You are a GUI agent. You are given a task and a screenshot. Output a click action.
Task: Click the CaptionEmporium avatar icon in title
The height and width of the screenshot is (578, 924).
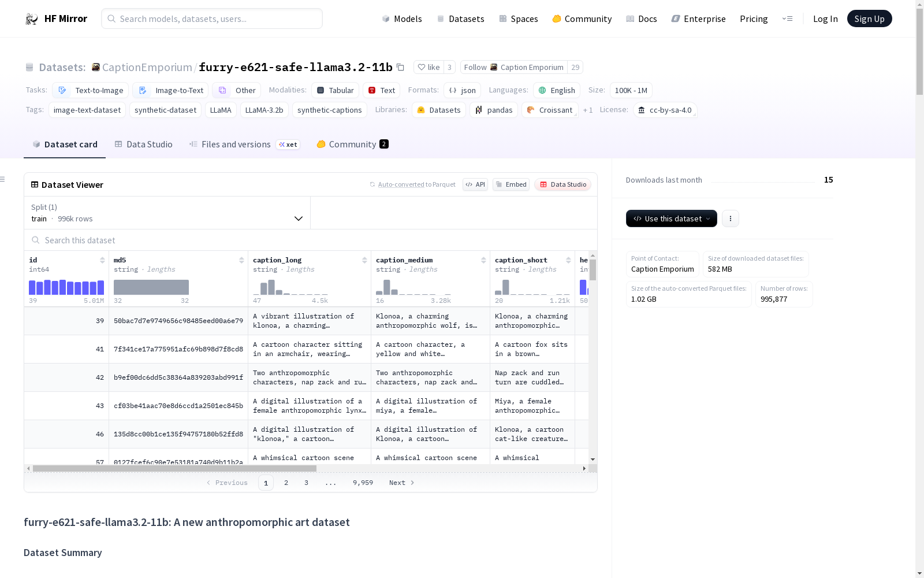(x=96, y=67)
